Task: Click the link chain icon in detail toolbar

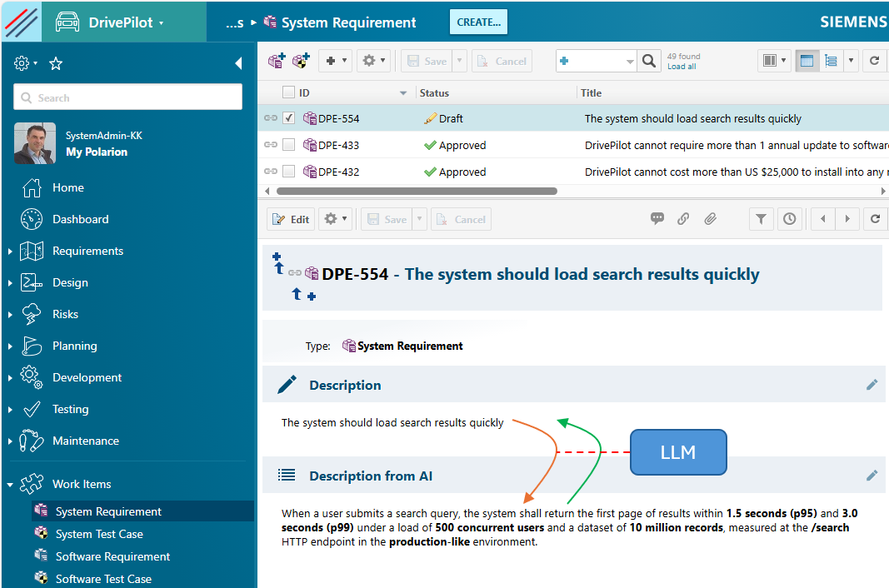Action: [683, 218]
